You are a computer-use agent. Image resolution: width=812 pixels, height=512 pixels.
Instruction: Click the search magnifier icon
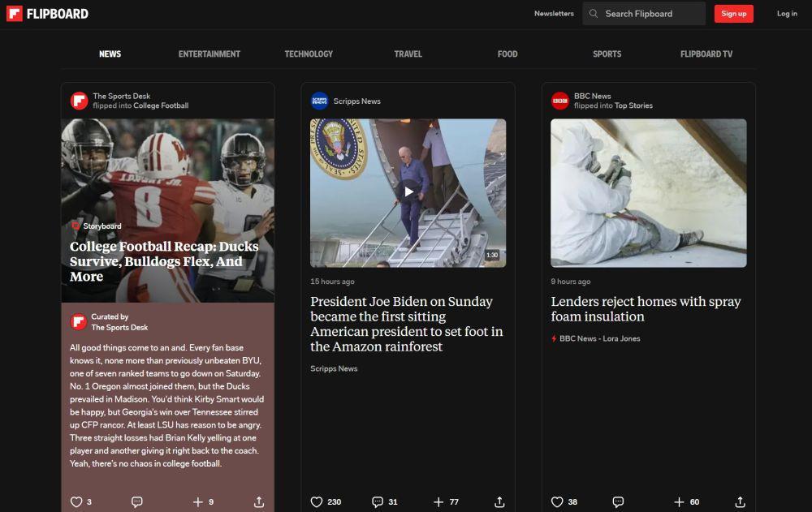click(x=594, y=14)
